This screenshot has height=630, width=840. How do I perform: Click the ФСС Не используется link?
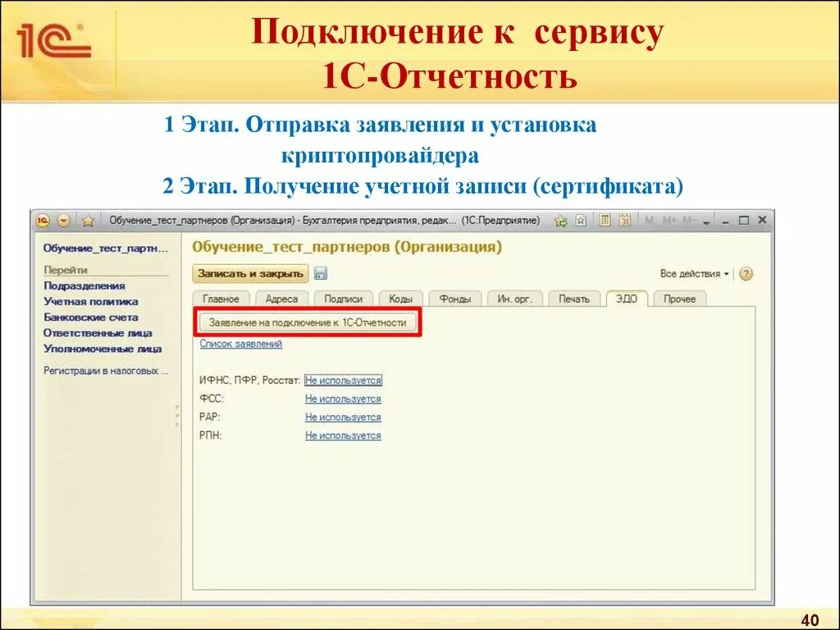(x=344, y=399)
